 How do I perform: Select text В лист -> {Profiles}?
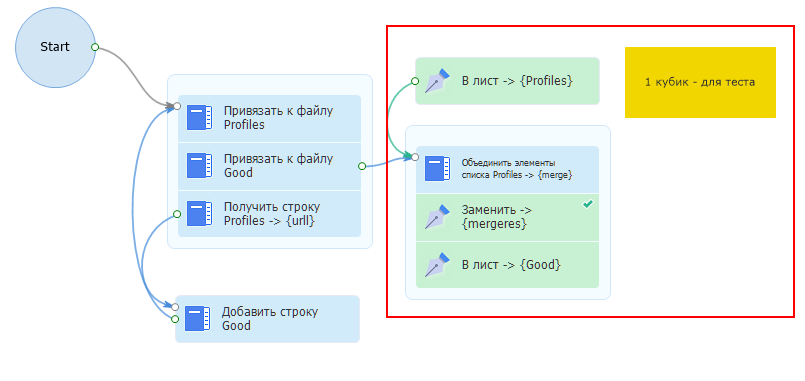pyautogui.click(x=517, y=81)
